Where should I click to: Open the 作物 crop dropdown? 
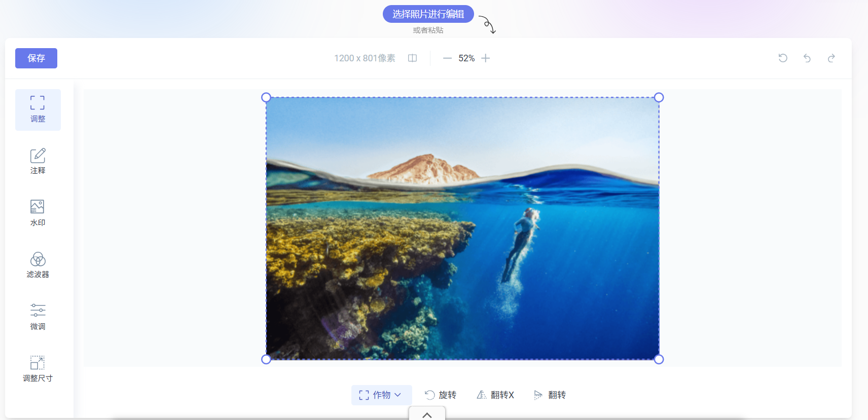point(381,395)
